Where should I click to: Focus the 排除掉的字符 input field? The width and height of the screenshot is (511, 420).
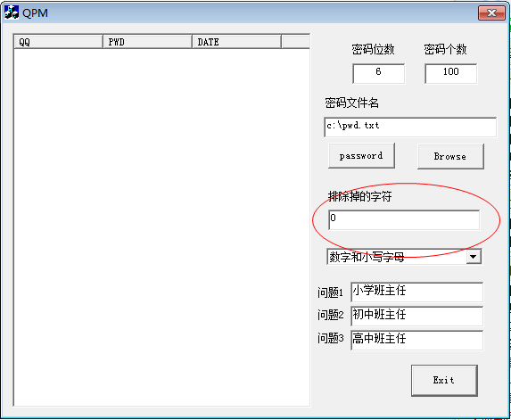pos(404,220)
